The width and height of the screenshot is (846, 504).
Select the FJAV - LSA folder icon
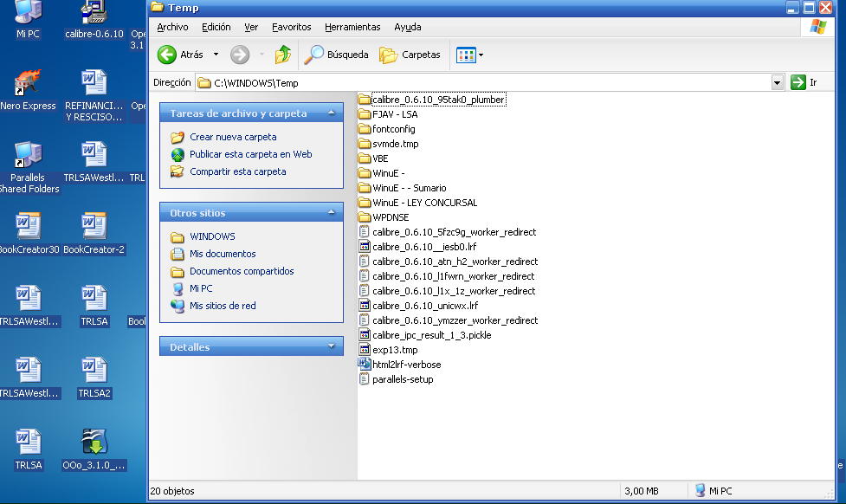tap(365, 113)
